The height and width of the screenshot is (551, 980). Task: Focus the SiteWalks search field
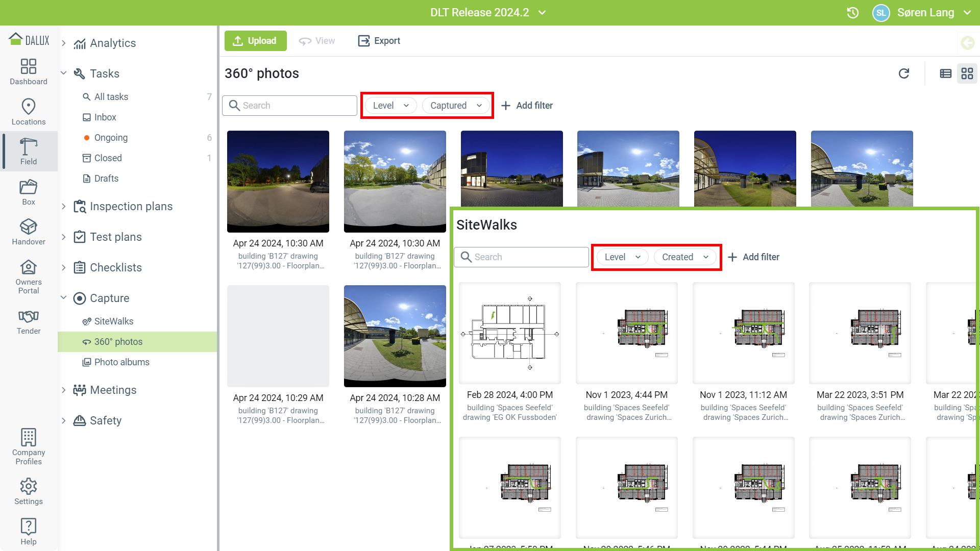pyautogui.click(x=521, y=257)
